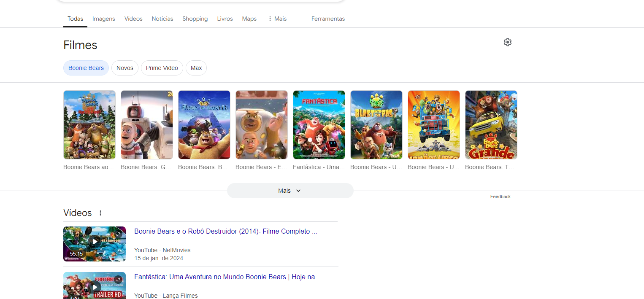644x299 pixels.
Task: Play the Fantástica trailer video thumbnail
Action: (x=95, y=286)
